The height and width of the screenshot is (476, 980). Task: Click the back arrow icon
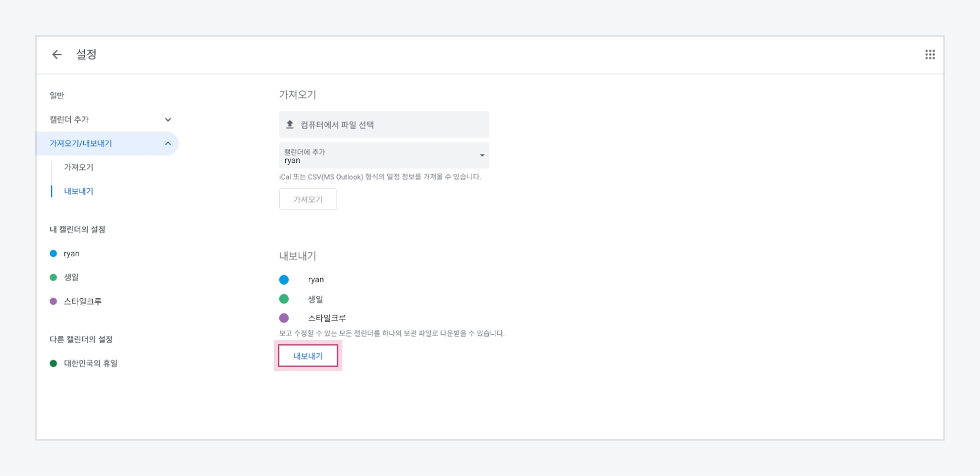pos(57,54)
